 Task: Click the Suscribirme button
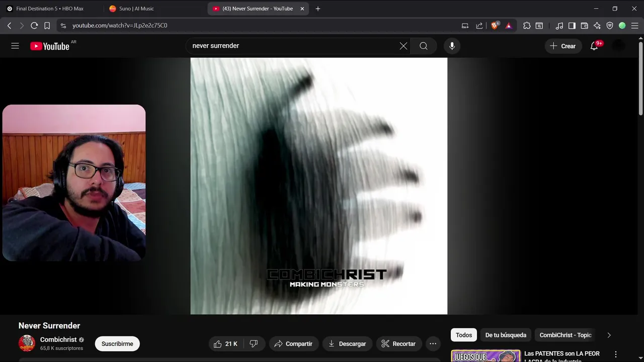tap(117, 344)
